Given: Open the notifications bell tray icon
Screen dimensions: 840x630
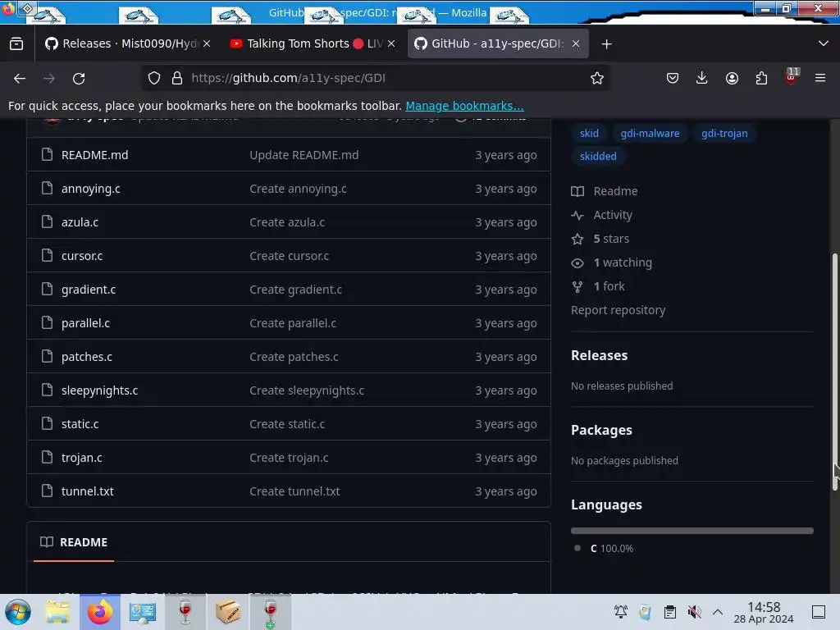Looking at the screenshot, I should tap(621, 612).
